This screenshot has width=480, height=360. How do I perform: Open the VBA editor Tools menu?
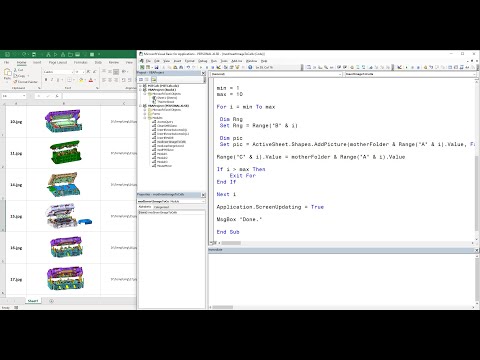pos(224,61)
